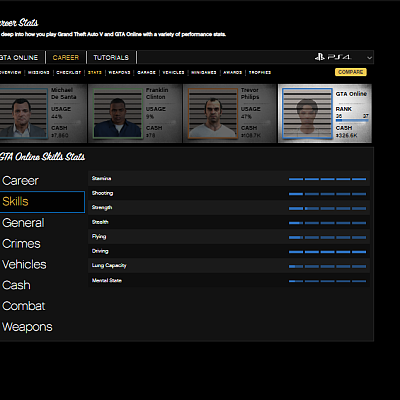Select the Career stats category
Viewport: 400px width, 400px height.
[x=20, y=181]
